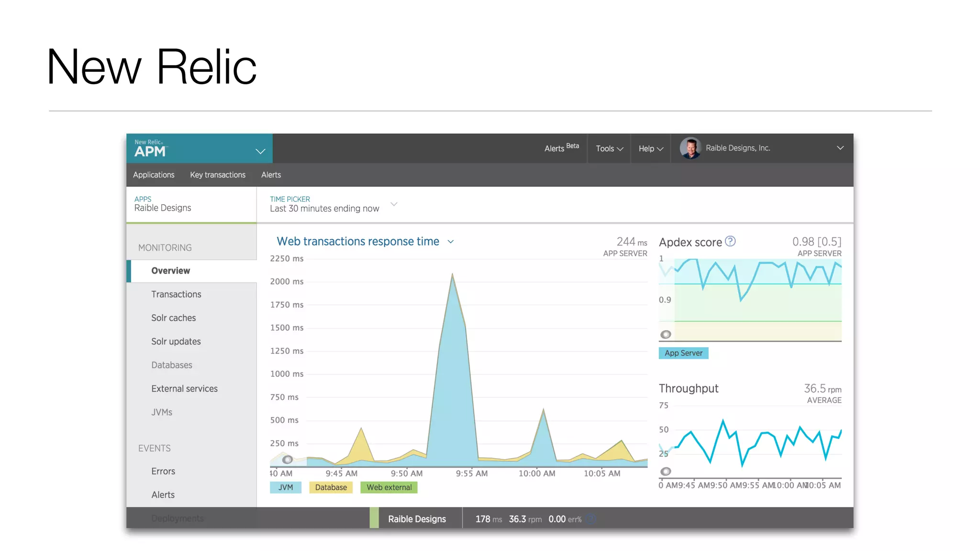Toggle the Database legend swatch

(331, 487)
